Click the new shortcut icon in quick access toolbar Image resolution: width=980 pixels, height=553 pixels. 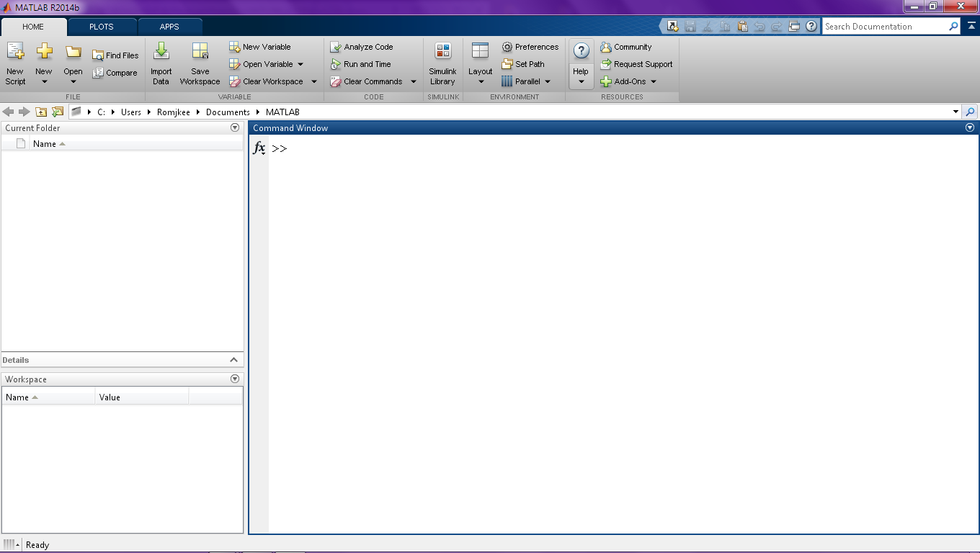673,27
